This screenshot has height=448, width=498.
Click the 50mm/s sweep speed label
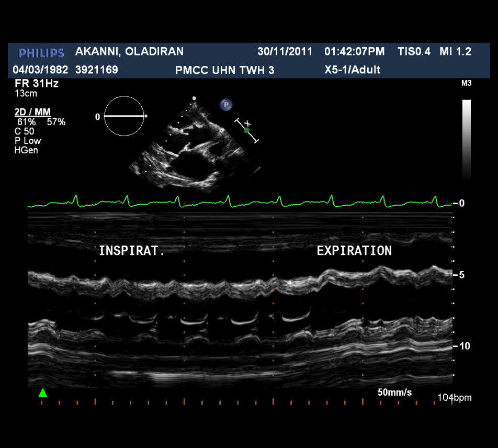395,392
